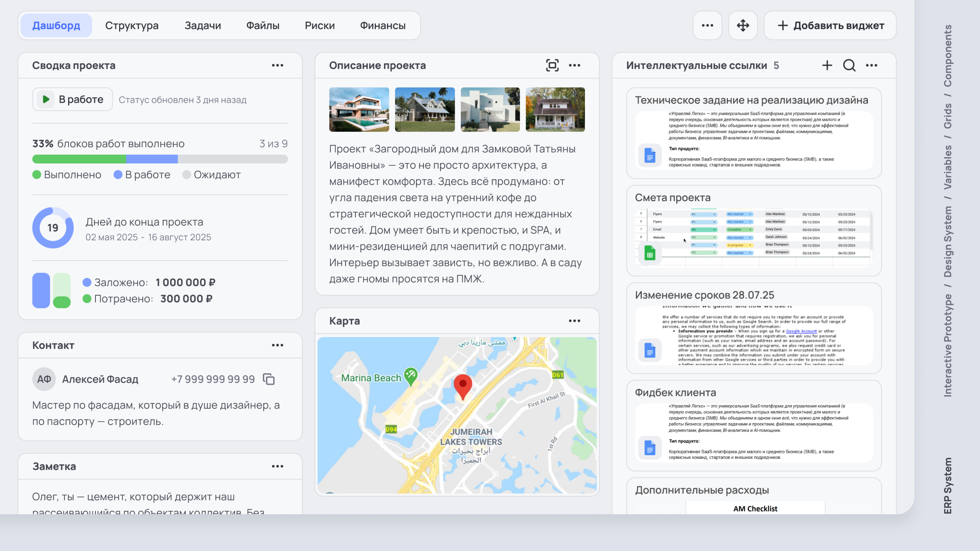Open the Контакт widget options menu
Image resolution: width=980 pixels, height=551 pixels.
coord(278,345)
